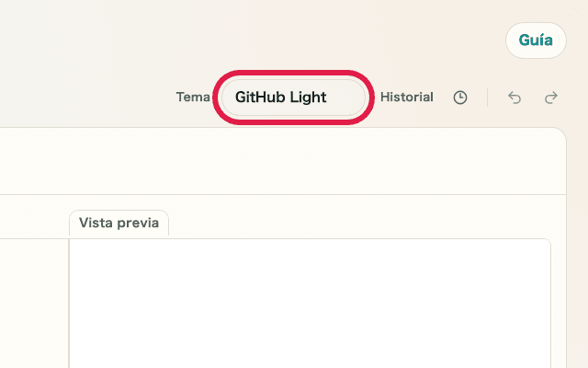Click the history clock icon
This screenshot has height=368, width=588.
pyautogui.click(x=460, y=97)
